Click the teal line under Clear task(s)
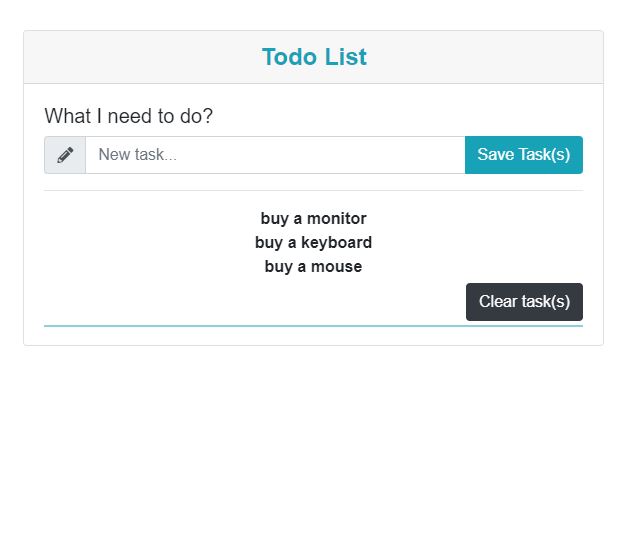632x536 pixels. [x=314, y=326]
